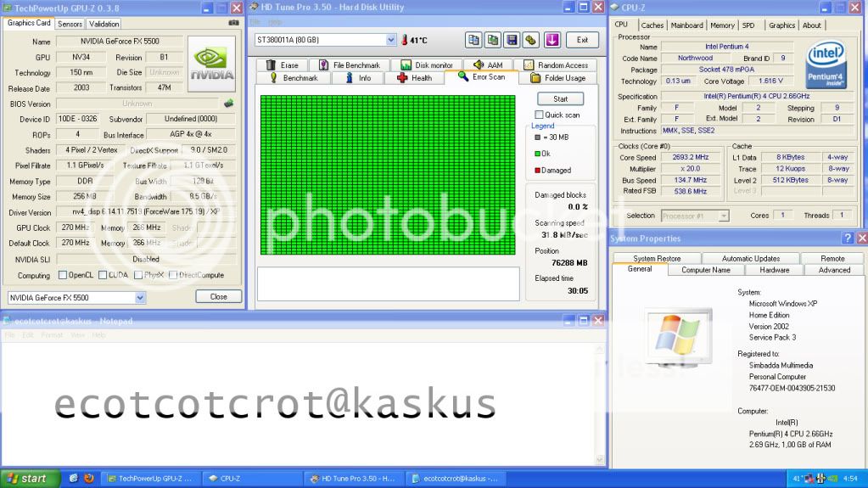Open the AAM tab in HD Tune
The height and width of the screenshot is (488, 868).
pyautogui.click(x=488, y=65)
